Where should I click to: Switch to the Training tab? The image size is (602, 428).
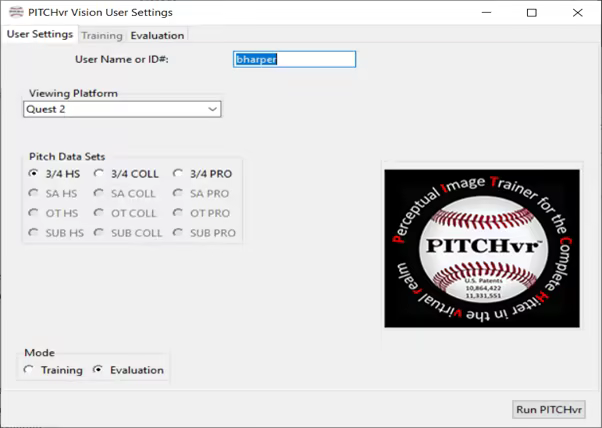pos(101,35)
